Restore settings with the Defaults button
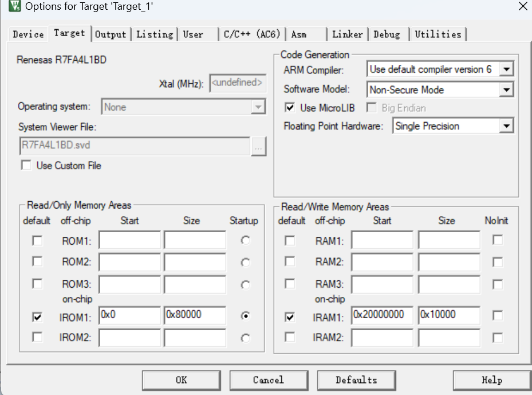This screenshot has height=395, width=532. tap(356, 380)
